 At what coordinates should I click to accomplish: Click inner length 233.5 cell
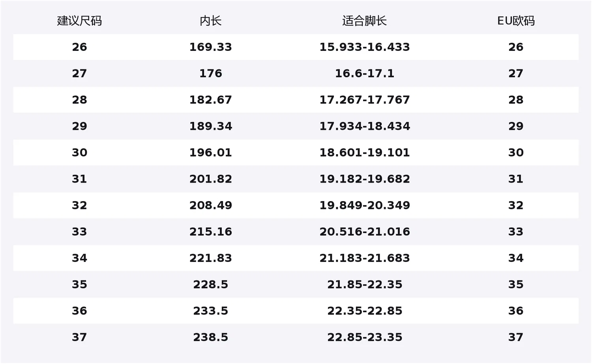pos(210,311)
